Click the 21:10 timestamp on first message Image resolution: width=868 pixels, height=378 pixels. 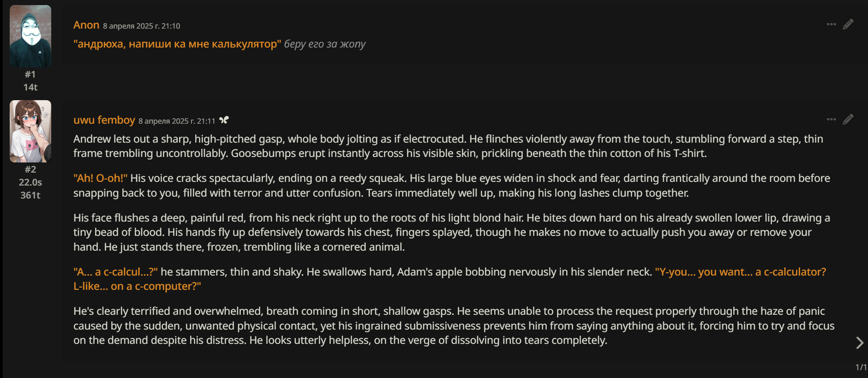[142, 26]
